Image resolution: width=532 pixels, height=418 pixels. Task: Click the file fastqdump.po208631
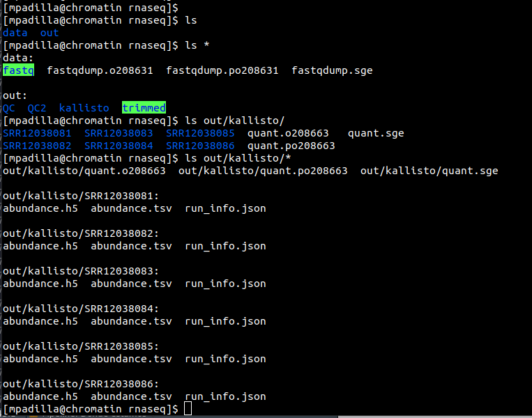[222, 70]
